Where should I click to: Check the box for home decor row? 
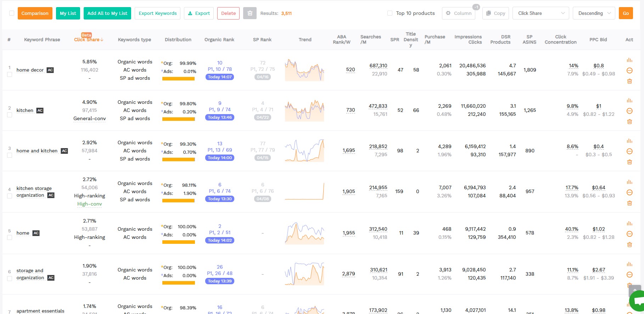(10, 74)
